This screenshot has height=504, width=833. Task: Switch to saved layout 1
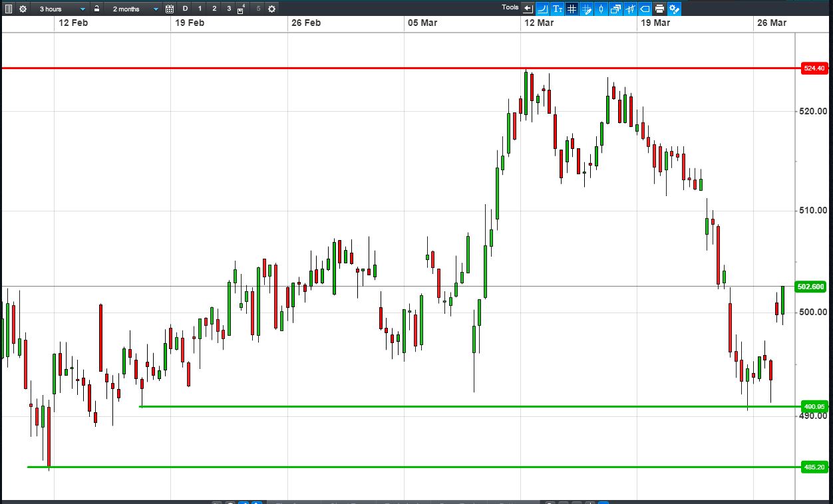200,9
